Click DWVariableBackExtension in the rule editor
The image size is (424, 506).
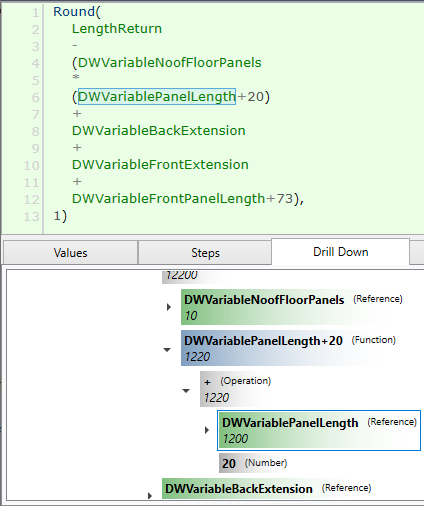pos(159,131)
